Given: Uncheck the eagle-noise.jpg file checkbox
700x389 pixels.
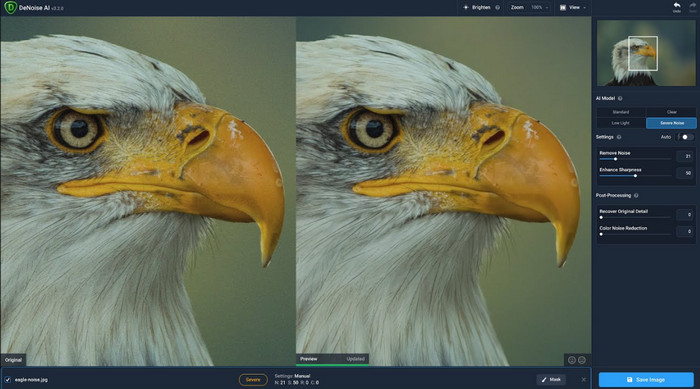Looking at the screenshot, I should 8,380.
